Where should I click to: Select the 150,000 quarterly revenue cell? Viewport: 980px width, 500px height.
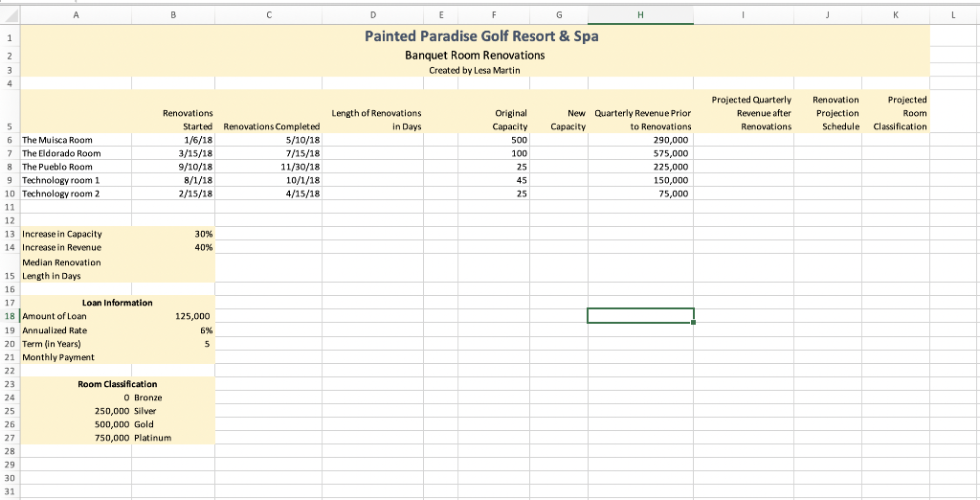tap(640, 180)
